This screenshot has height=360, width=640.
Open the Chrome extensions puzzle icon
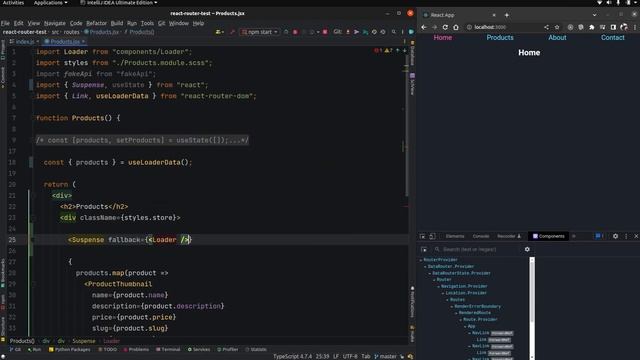591,27
